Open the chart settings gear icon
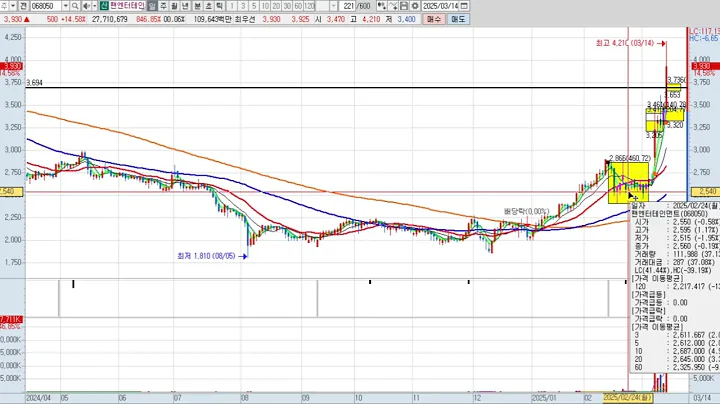This screenshot has height=404, width=720. click(415, 6)
